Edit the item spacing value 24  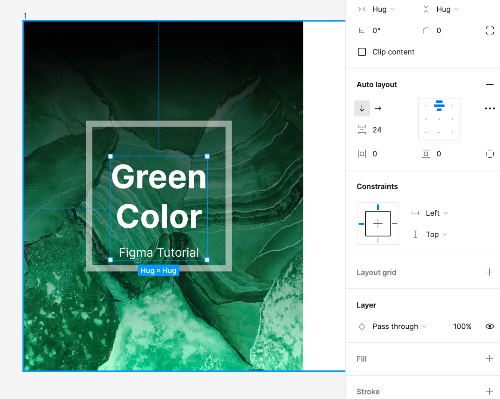point(377,130)
